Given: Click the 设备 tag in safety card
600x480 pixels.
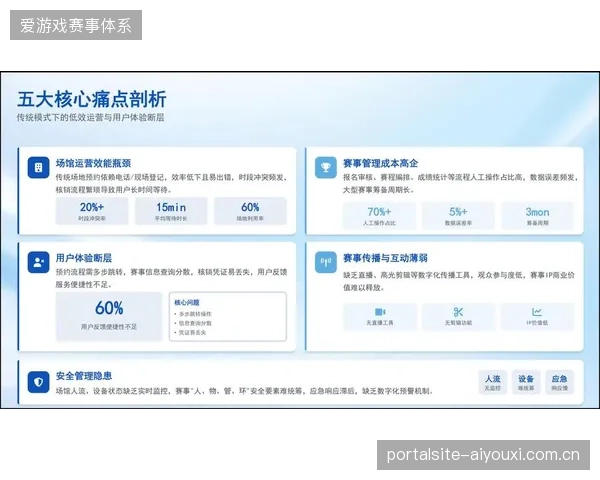Looking at the screenshot, I should pos(526,382).
